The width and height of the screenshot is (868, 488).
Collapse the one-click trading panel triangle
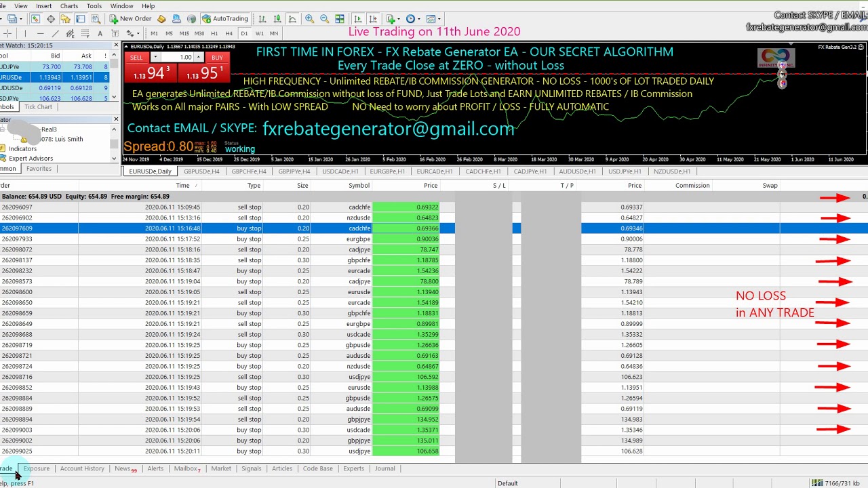point(126,47)
